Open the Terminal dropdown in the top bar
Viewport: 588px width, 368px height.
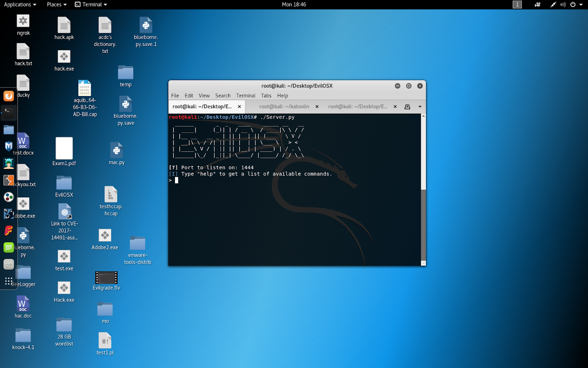91,4
